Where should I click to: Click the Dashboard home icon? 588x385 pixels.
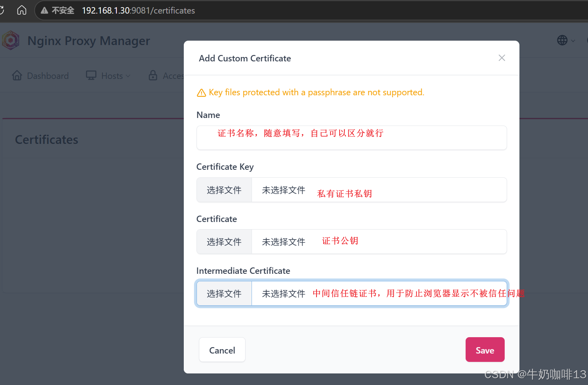click(17, 75)
